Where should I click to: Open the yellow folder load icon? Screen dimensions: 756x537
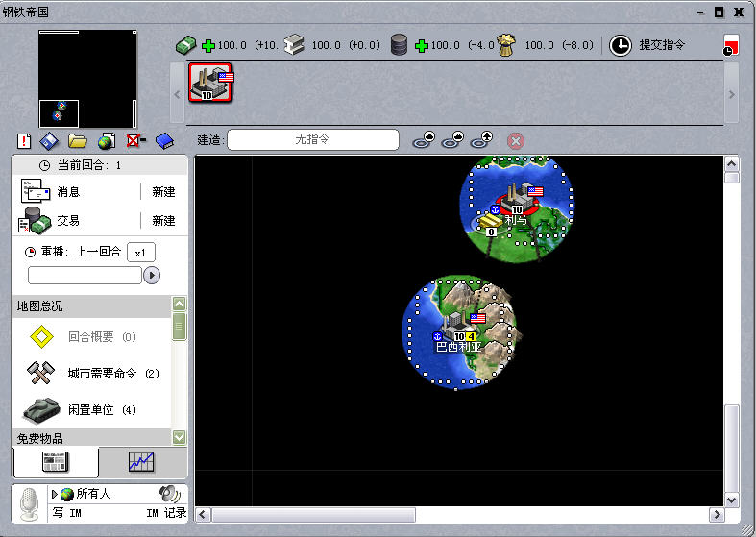[x=78, y=141]
